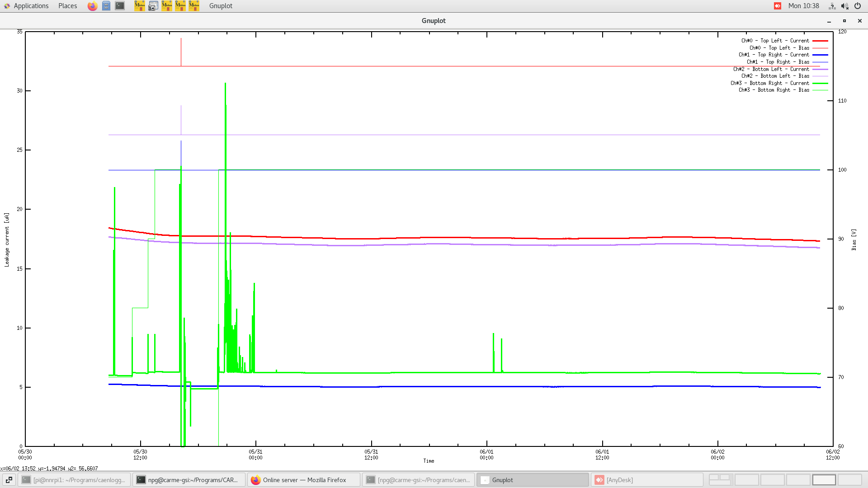Screen dimensions: 868x488
Task: Open the Places menu
Action: (x=67, y=6)
